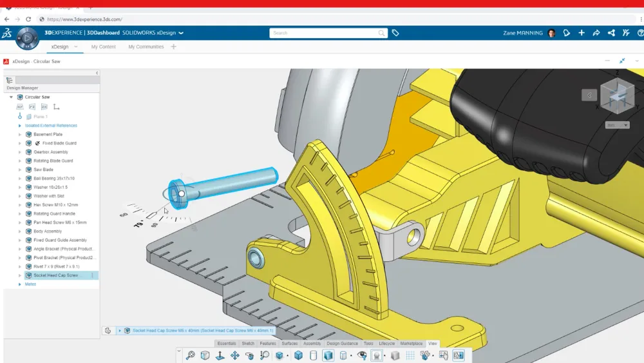Click the Normal To view tool
The image size is (644, 363).
tap(220, 355)
